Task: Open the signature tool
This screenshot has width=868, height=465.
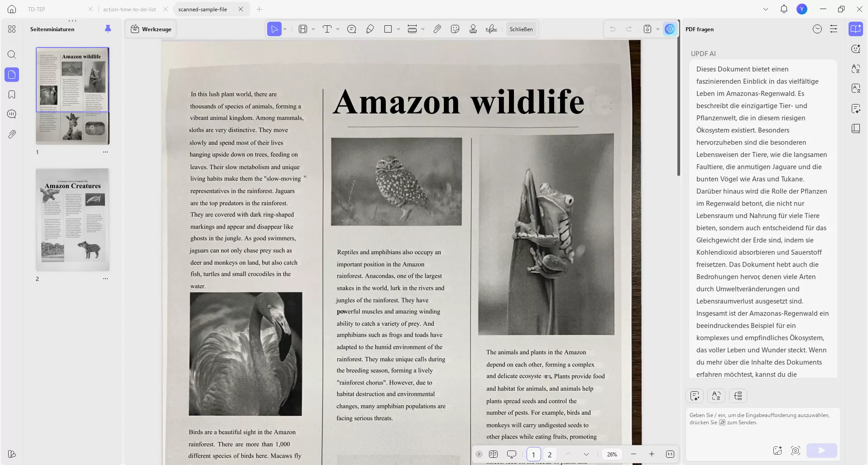Action: pos(491,29)
